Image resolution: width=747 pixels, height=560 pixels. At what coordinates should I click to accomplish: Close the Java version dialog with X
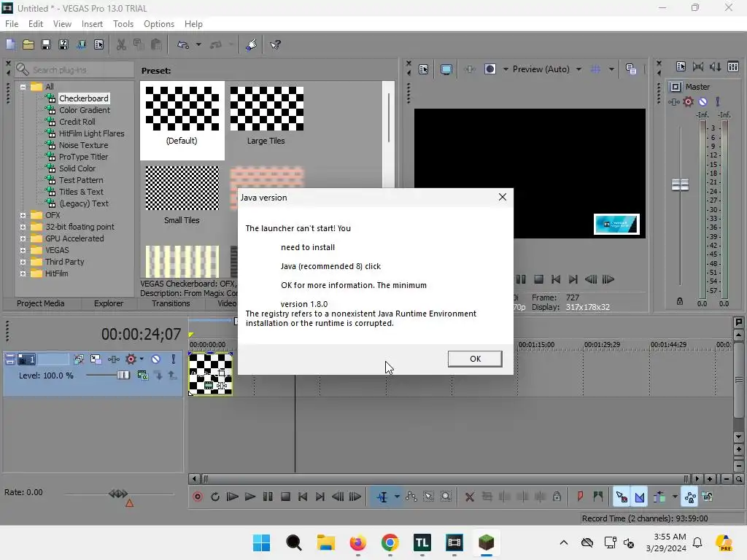(502, 197)
